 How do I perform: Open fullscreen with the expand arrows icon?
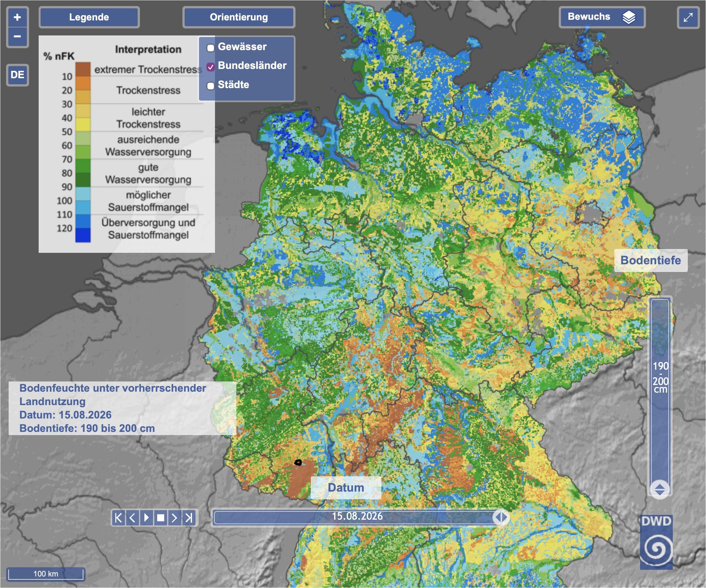pos(688,18)
